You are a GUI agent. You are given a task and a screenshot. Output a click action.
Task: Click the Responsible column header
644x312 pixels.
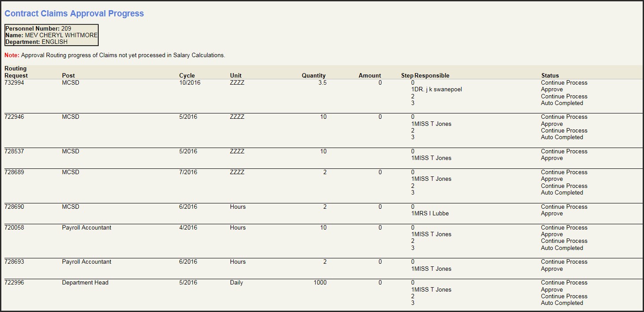[432, 76]
